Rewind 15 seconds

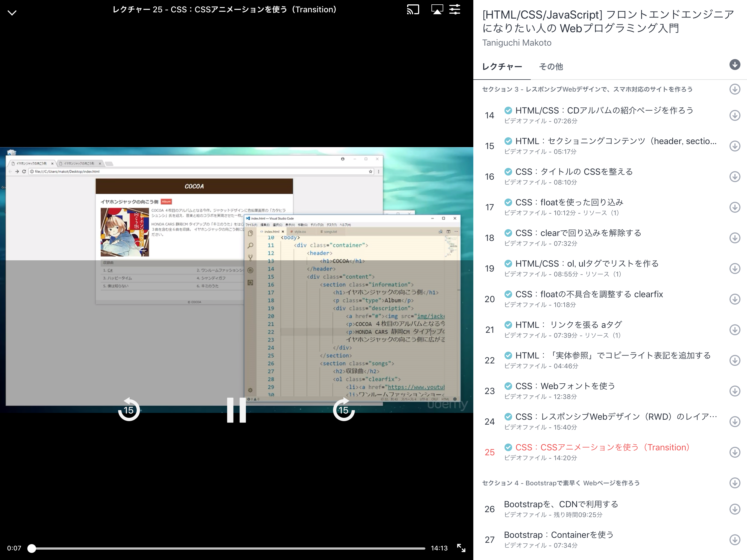click(129, 409)
